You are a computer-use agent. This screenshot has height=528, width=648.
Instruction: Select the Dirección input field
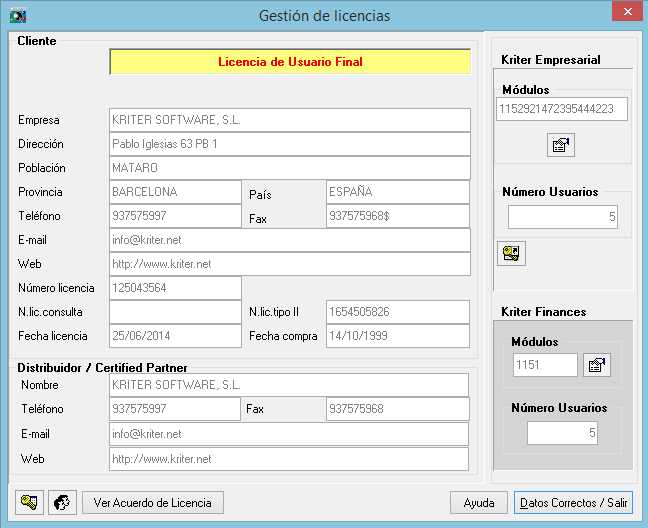pos(290,144)
